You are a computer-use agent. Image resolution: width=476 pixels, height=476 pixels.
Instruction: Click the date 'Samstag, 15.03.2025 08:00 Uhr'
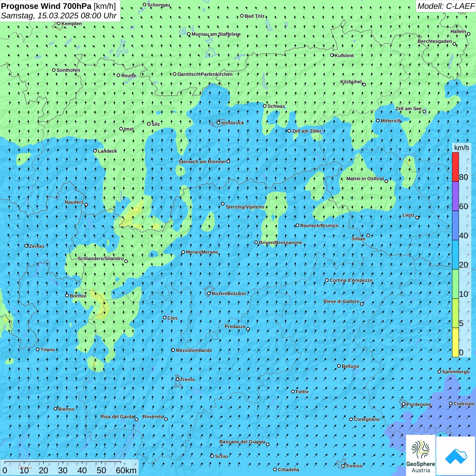tap(59, 16)
